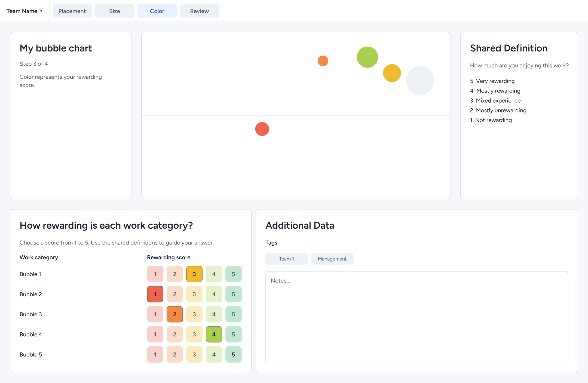Set Bubble 1 rewarding score to 1

point(155,274)
